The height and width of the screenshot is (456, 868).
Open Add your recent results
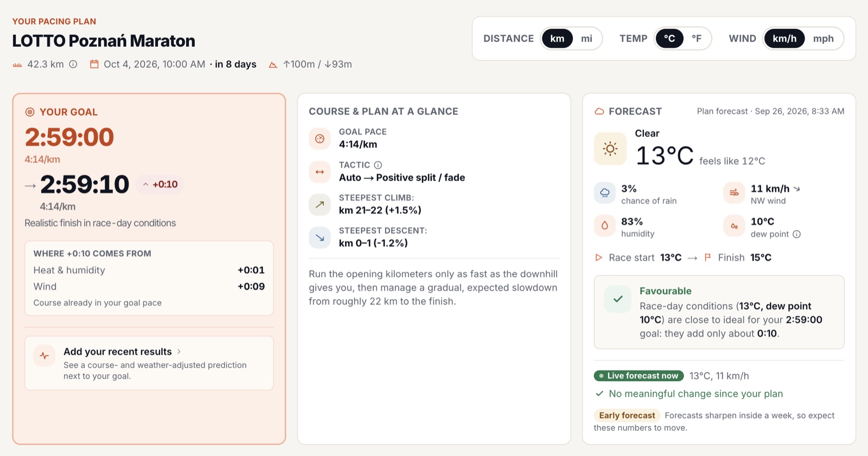tap(149, 363)
